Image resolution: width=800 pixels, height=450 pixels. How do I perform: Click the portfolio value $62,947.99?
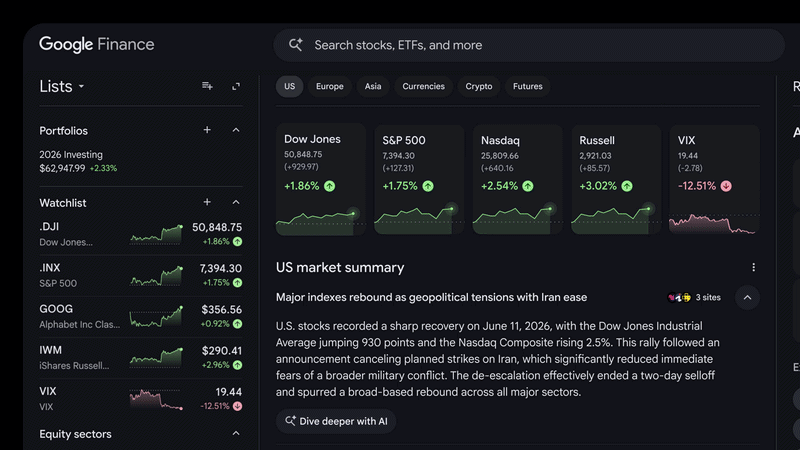tap(62, 168)
